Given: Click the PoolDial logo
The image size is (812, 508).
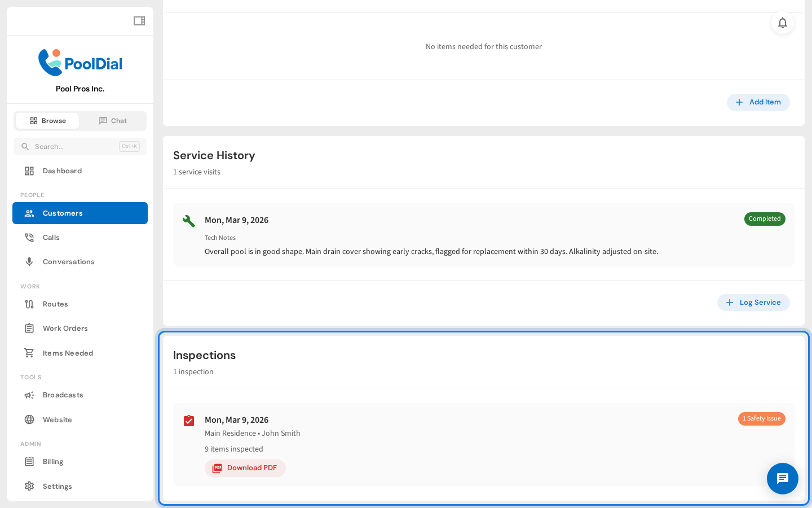Looking at the screenshot, I should point(80,62).
